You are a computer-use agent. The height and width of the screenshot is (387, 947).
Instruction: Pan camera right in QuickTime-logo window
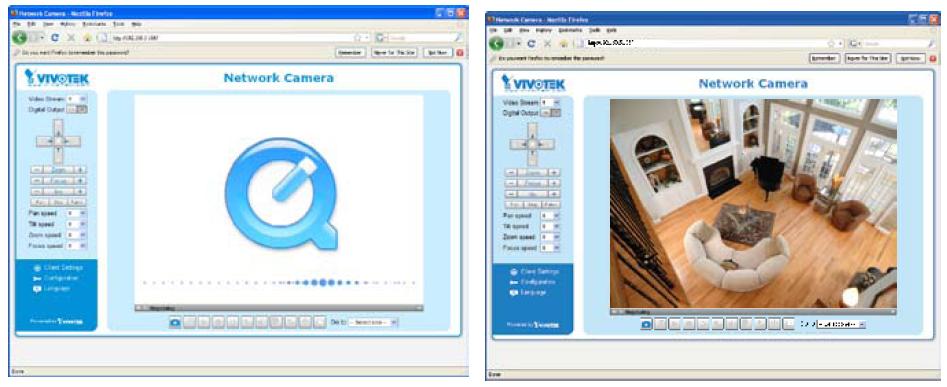coord(72,141)
